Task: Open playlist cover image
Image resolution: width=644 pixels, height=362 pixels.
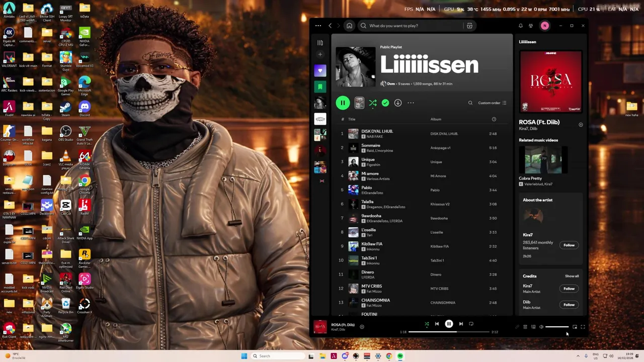Action: pyautogui.click(x=355, y=67)
